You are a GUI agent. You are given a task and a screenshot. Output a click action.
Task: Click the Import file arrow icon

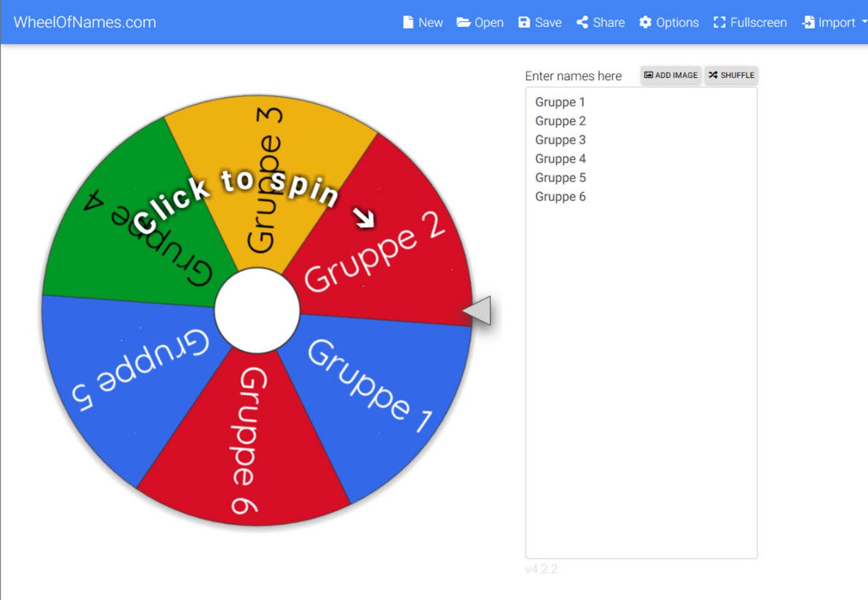tap(808, 22)
